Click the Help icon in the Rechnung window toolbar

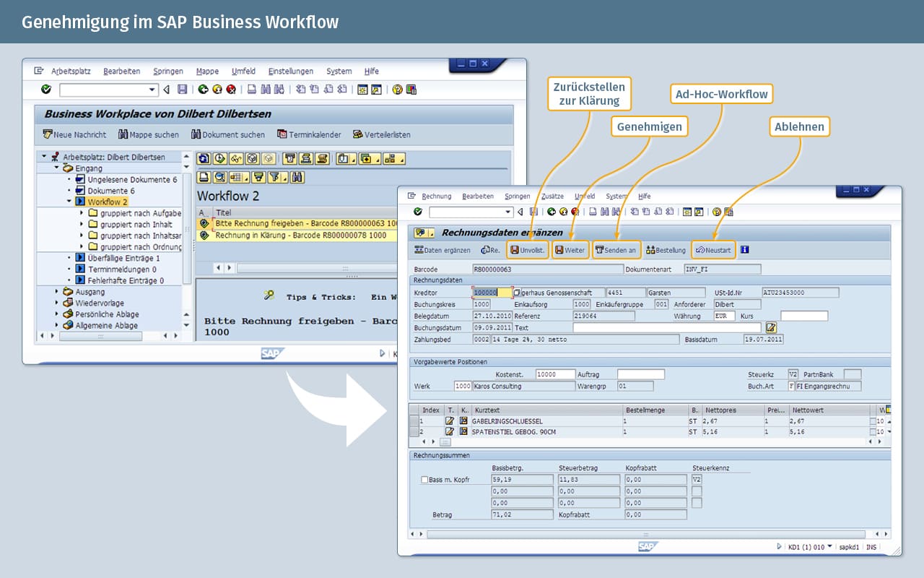click(717, 212)
